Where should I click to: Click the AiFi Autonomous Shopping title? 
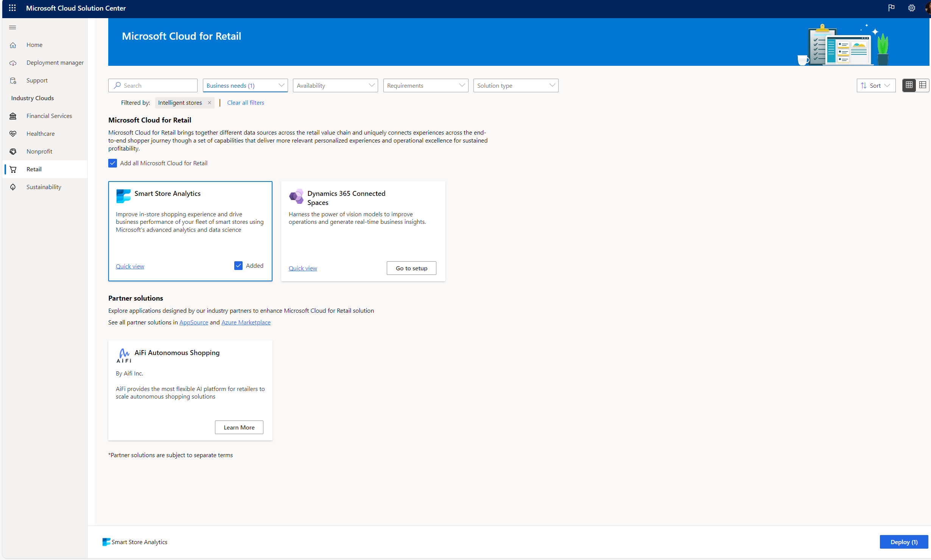177,353
